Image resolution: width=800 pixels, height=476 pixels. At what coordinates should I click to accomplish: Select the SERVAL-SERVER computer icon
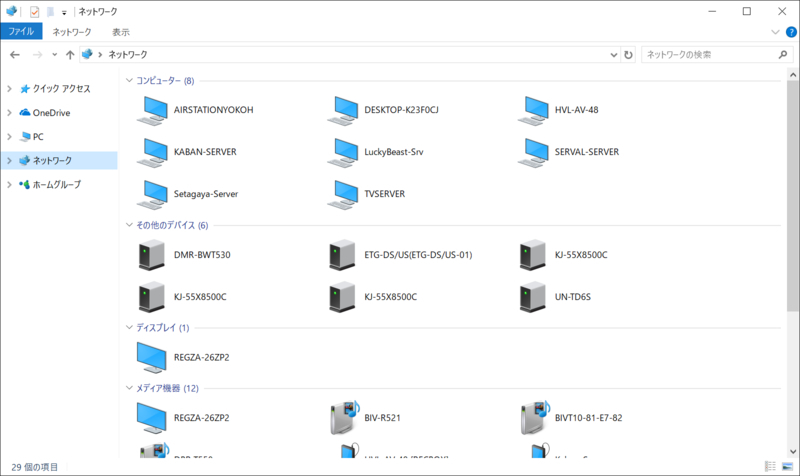click(533, 152)
